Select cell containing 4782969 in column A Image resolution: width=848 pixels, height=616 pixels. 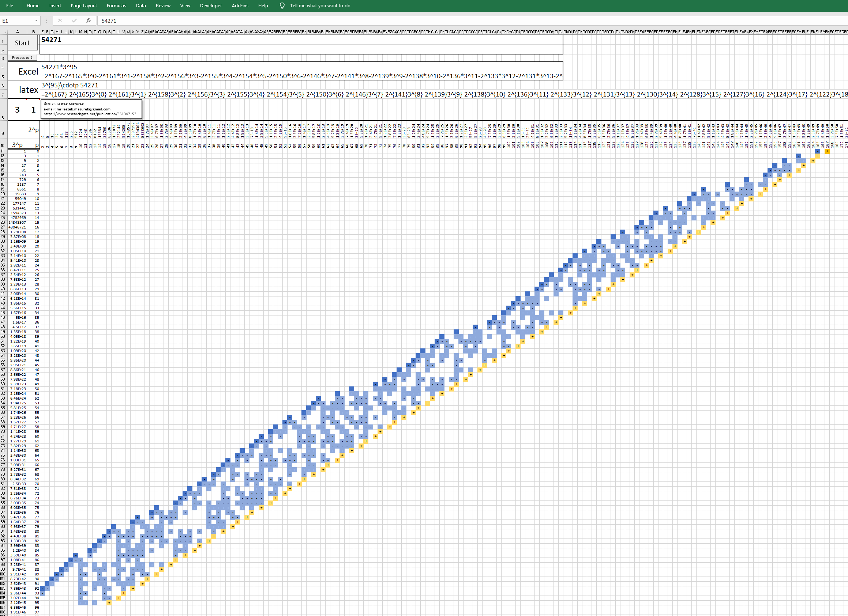(x=17, y=218)
